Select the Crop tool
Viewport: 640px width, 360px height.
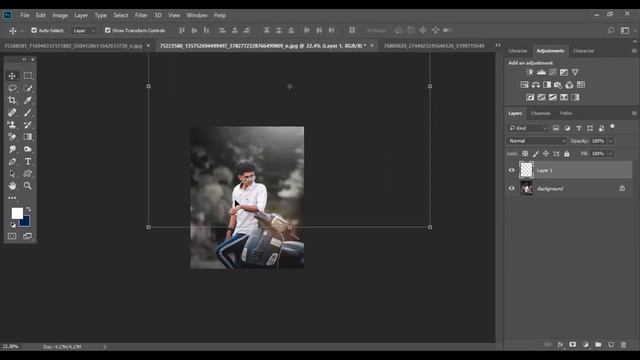pyautogui.click(x=12, y=100)
